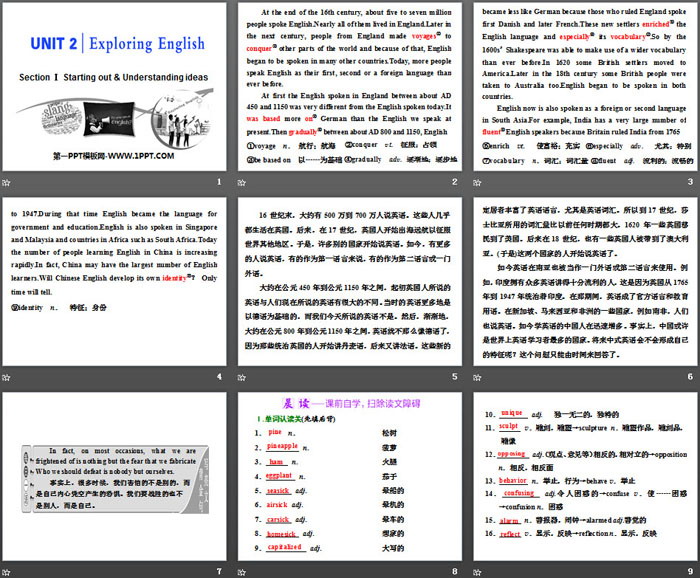Click the slide number 5 label
This screenshot has height=578, width=700.
[453, 376]
